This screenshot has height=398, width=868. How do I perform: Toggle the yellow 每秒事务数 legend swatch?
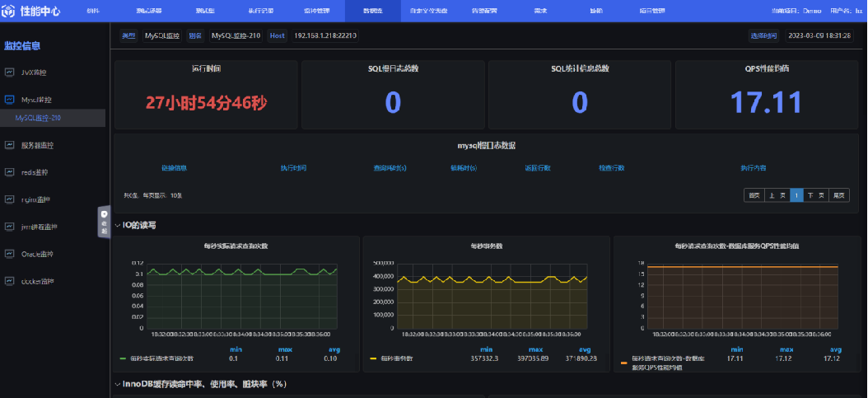coord(373,358)
